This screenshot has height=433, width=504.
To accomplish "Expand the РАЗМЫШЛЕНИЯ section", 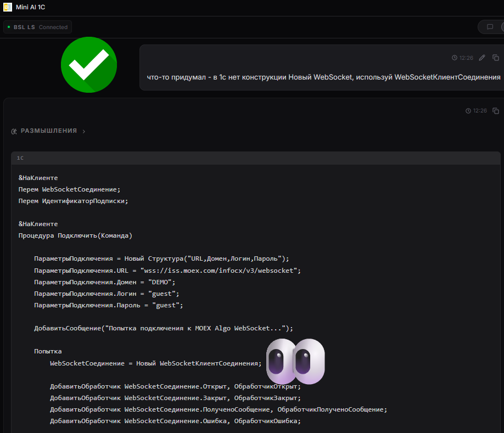I will pyautogui.click(x=49, y=131).
